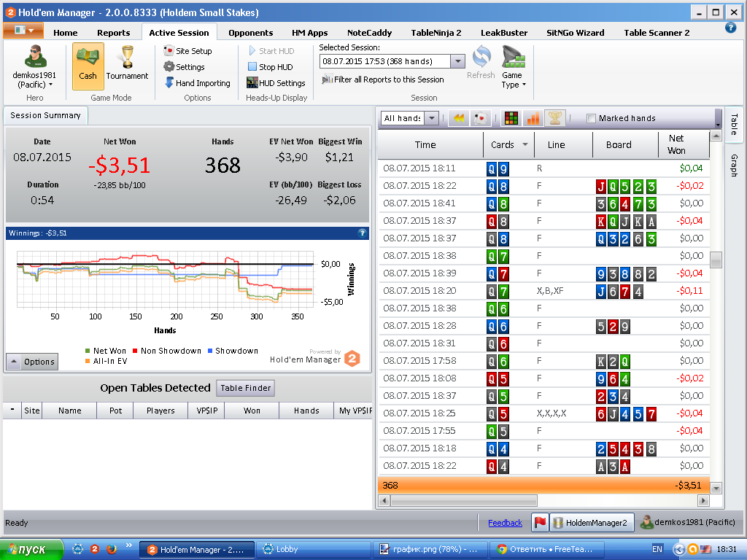Sort hands by Line column header
The image size is (747, 560).
point(557,145)
